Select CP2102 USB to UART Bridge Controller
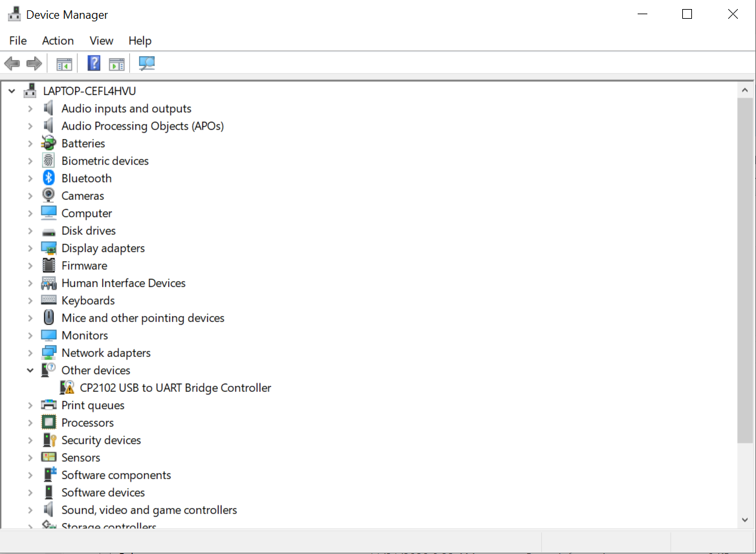 [175, 388]
